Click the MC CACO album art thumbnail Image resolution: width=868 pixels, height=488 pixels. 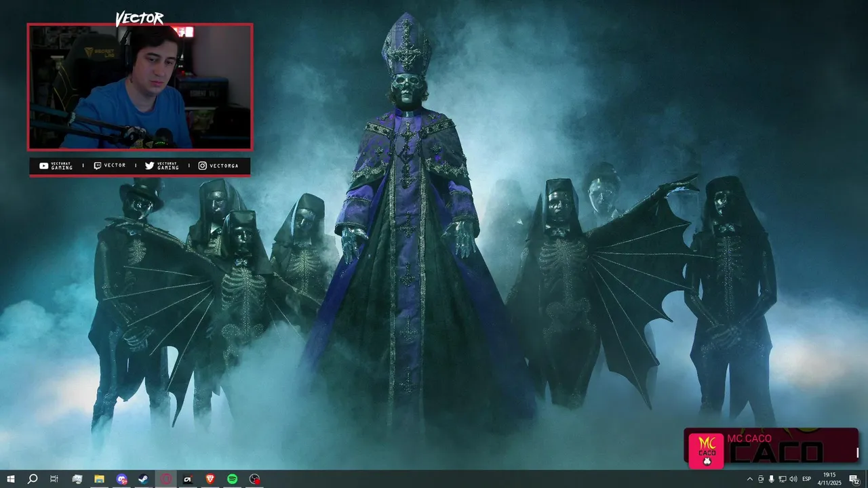[707, 450]
